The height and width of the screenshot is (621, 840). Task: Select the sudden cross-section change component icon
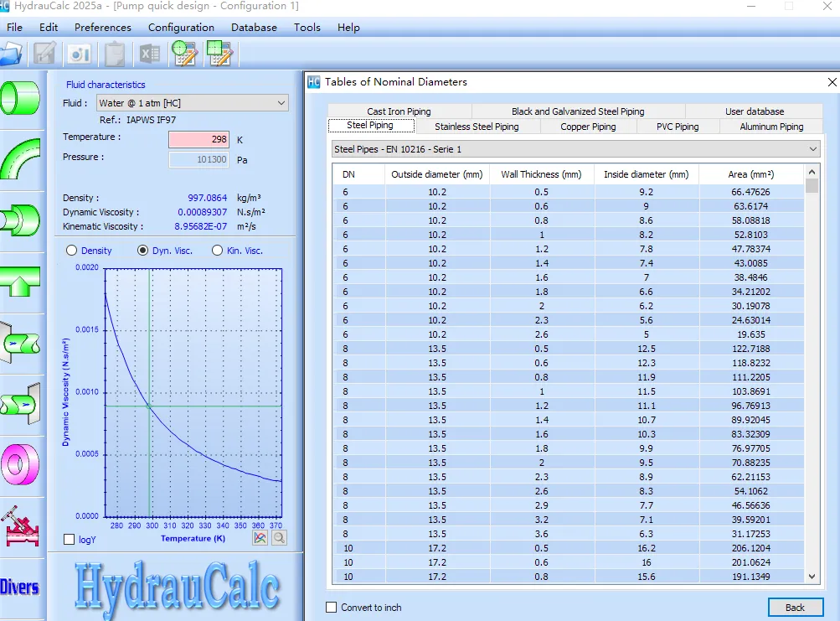[x=20, y=220]
